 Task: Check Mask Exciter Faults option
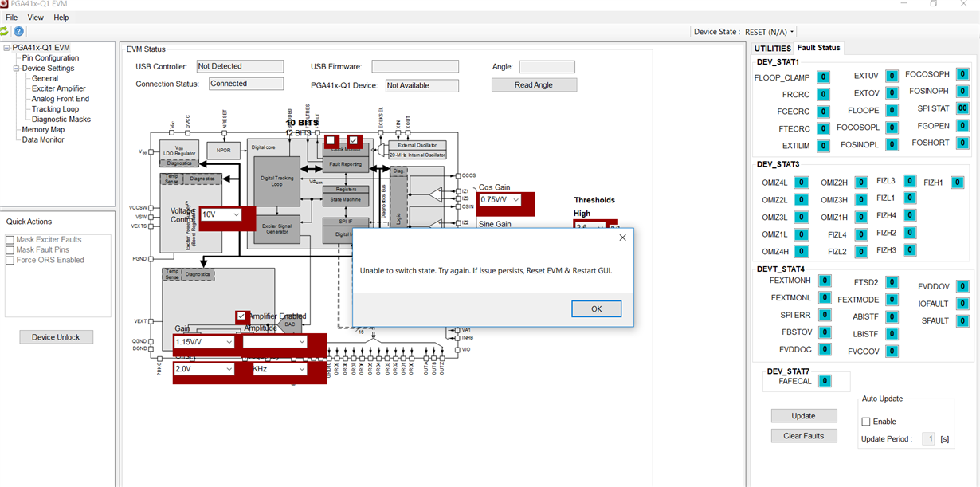pyautogui.click(x=10, y=240)
